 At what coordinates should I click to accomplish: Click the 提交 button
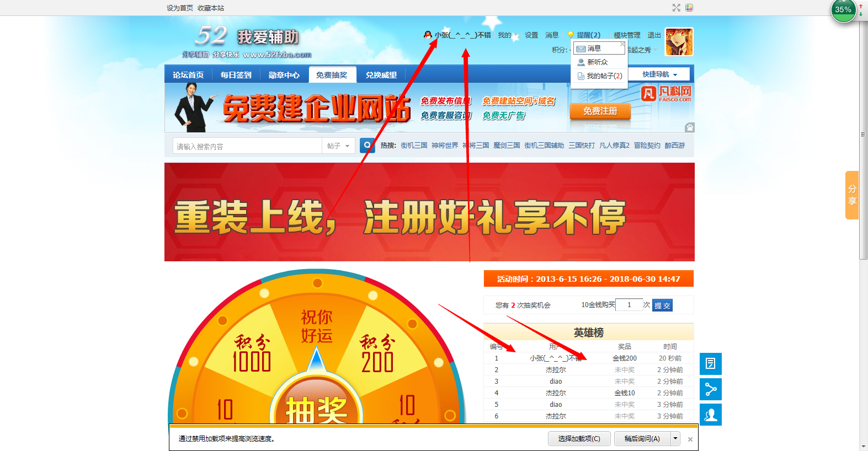click(662, 305)
